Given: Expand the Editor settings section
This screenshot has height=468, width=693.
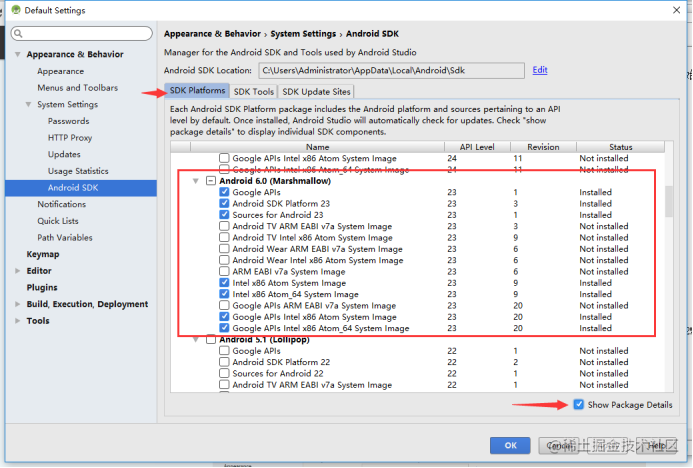Looking at the screenshot, I should point(18,271).
